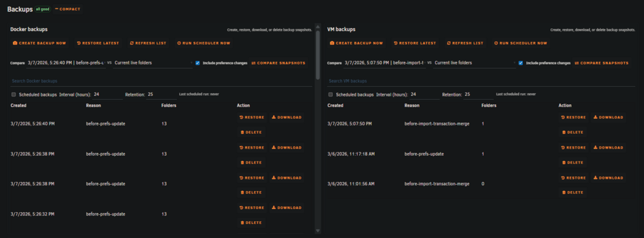This screenshot has height=238, width=644.
Task: Download the Docker backup from 5:26:40 PM
Action: (287, 117)
